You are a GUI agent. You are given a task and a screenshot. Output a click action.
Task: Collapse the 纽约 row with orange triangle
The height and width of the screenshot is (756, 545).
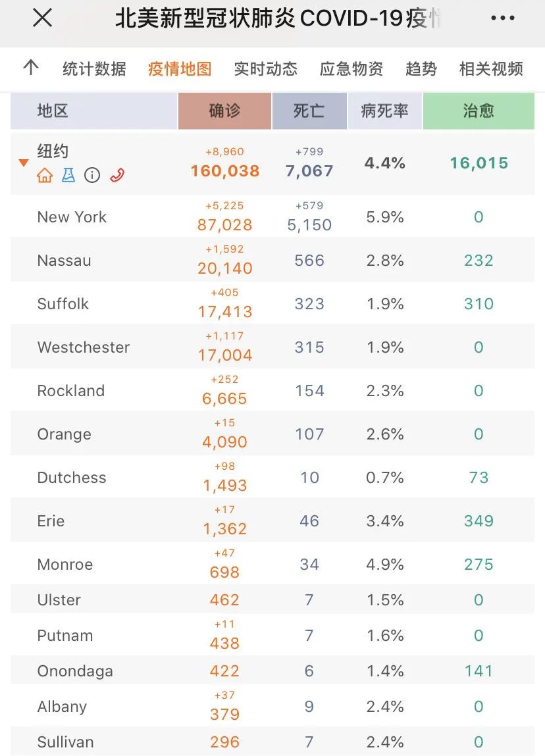click(x=24, y=163)
